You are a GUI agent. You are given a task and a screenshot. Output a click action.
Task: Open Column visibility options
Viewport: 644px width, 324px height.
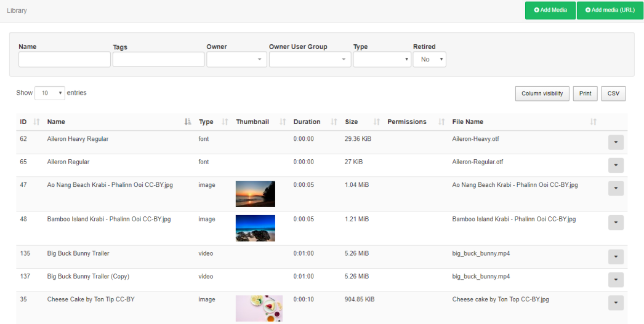click(x=542, y=93)
